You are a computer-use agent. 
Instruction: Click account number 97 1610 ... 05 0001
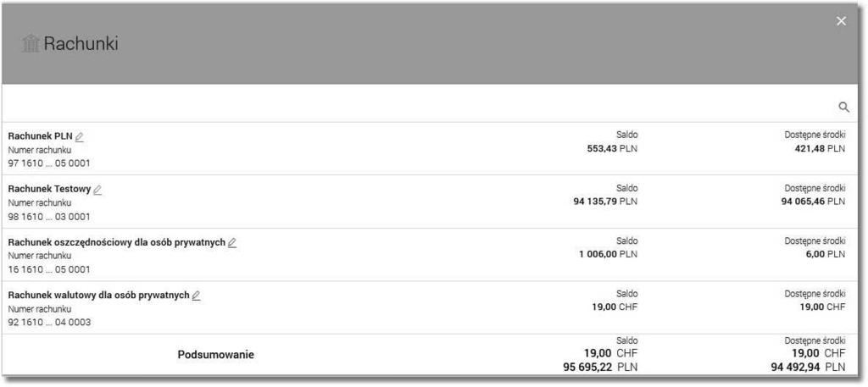click(49, 163)
